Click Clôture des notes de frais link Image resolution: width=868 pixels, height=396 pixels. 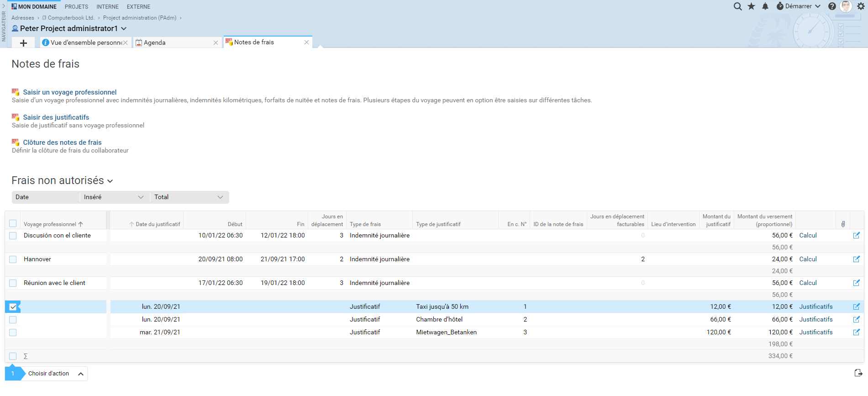62,143
